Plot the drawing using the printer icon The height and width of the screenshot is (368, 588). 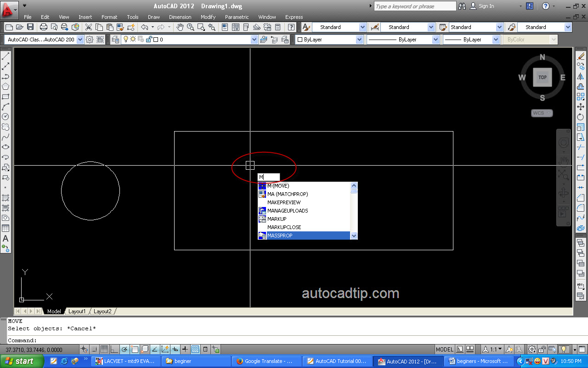(x=44, y=27)
